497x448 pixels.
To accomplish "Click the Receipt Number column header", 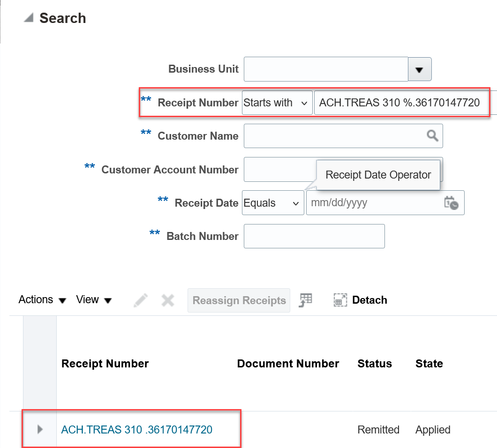I will pyautogui.click(x=105, y=363).
